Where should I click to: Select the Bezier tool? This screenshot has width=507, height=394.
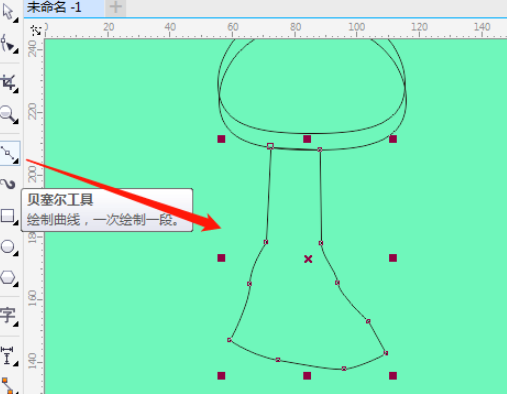click(9, 153)
